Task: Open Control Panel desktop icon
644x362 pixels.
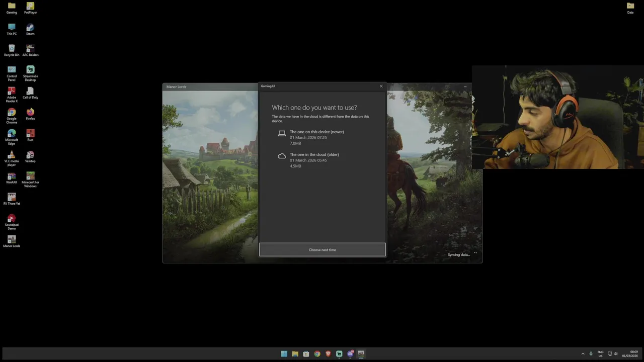Action: [x=12, y=73]
